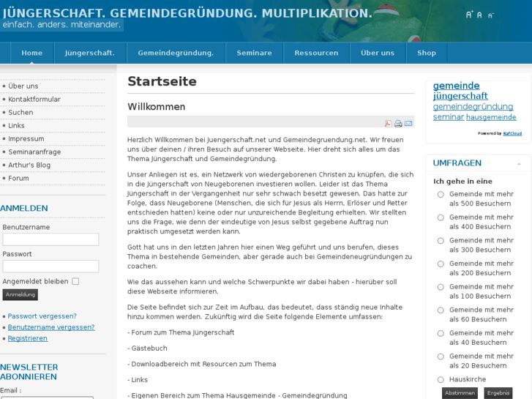Decrease font size with A- icon
Viewport: 532px width, 399px height.
490,15
